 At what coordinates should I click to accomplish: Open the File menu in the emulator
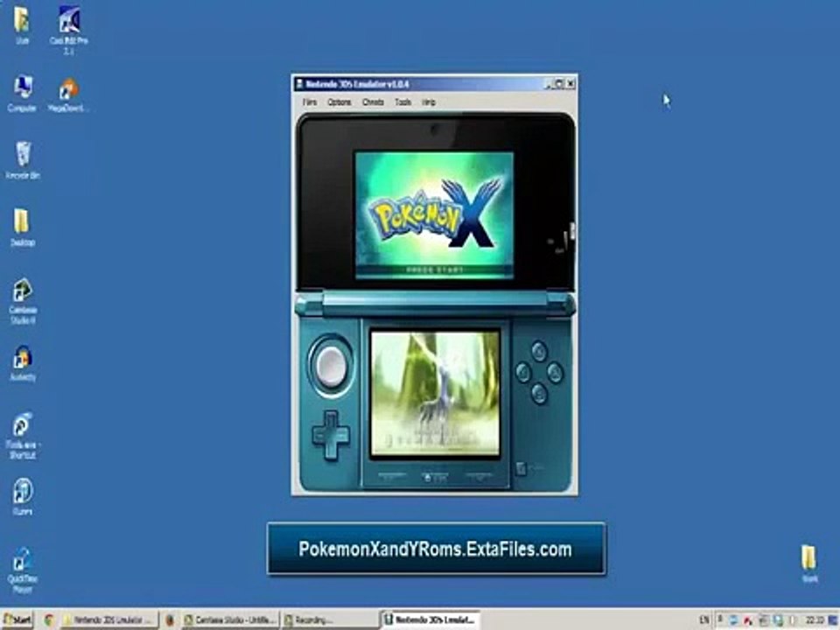tap(310, 101)
